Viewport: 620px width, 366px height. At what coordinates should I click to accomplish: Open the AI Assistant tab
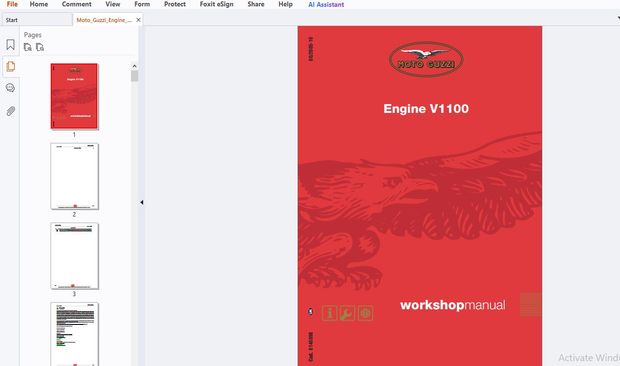tap(326, 4)
